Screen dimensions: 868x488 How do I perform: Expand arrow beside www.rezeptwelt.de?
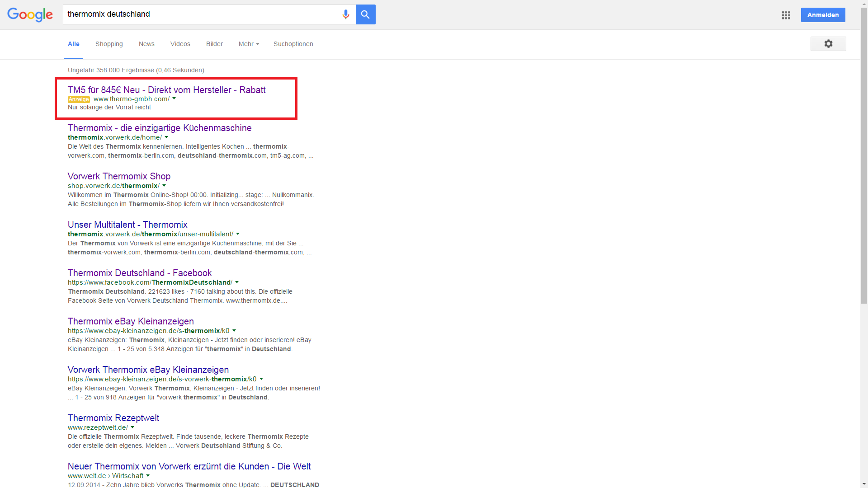click(132, 427)
